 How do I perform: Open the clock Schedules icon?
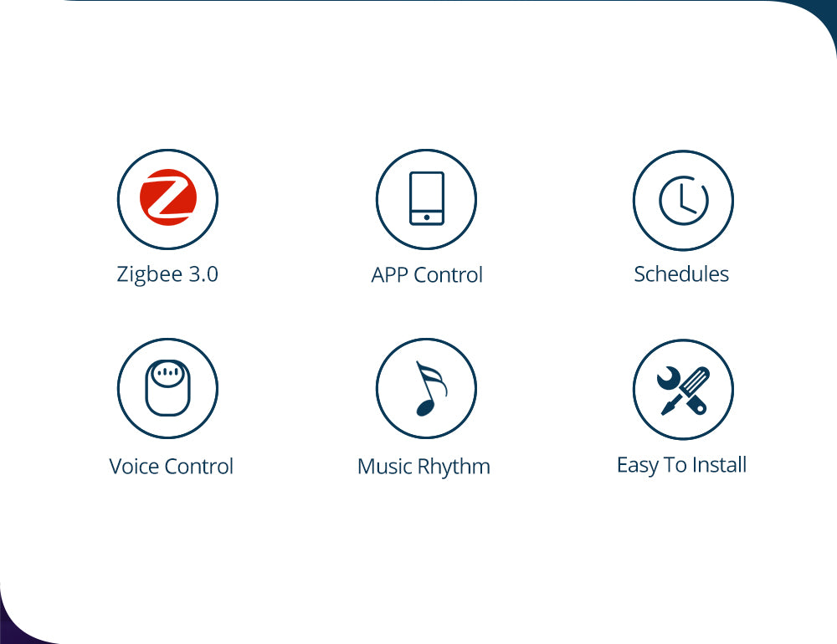683,200
